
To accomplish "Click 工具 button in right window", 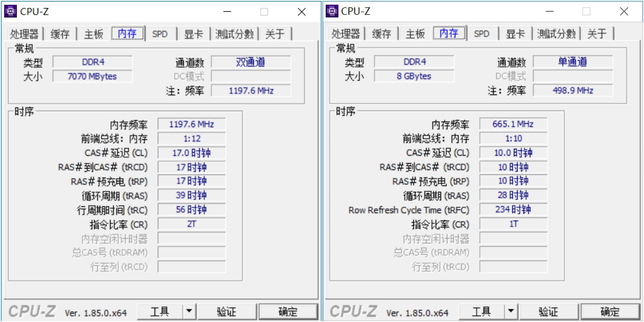I will pos(481,311).
